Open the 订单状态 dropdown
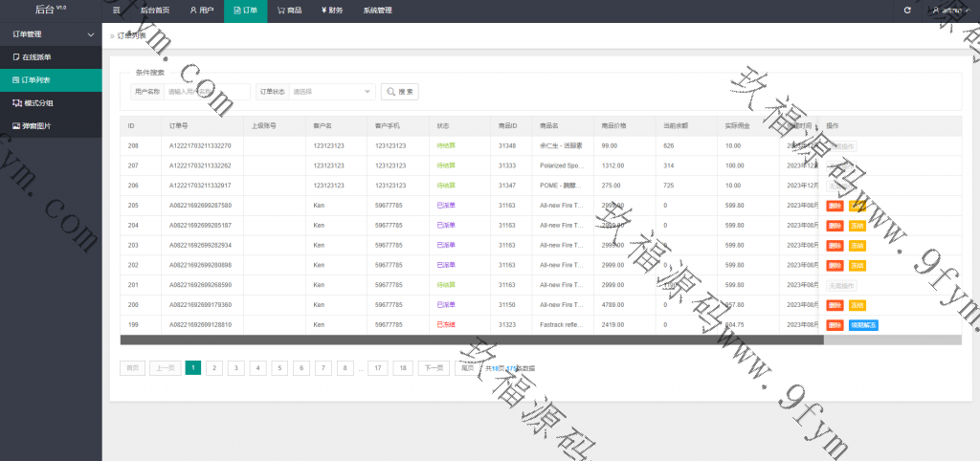This screenshot has width=980, height=461. [331, 92]
